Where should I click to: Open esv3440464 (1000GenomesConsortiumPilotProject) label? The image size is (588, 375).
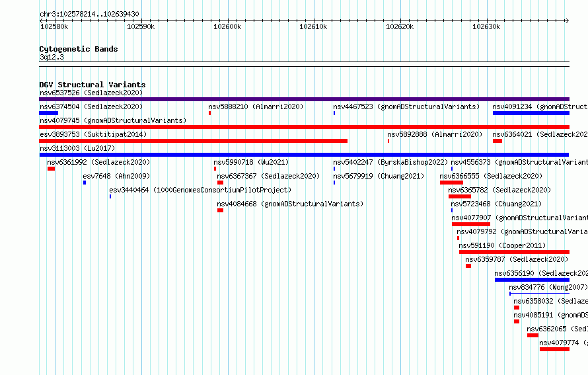(200, 190)
